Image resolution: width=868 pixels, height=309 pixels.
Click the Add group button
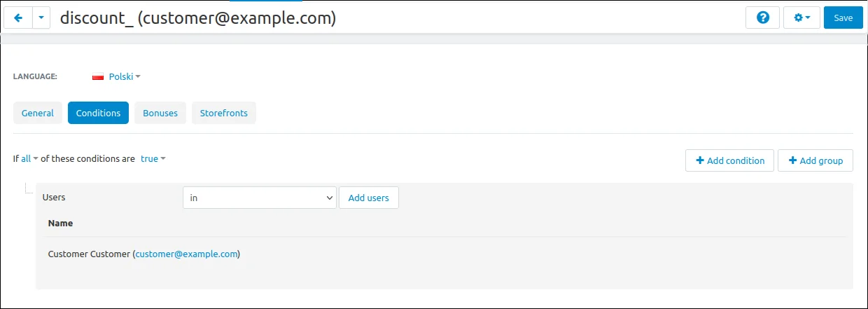815,160
